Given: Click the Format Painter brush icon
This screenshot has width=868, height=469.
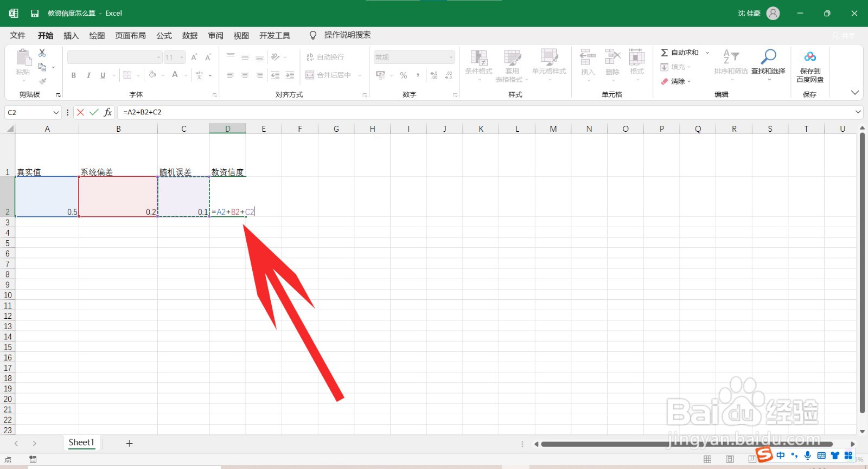Looking at the screenshot, I should (x=42, y=81).
